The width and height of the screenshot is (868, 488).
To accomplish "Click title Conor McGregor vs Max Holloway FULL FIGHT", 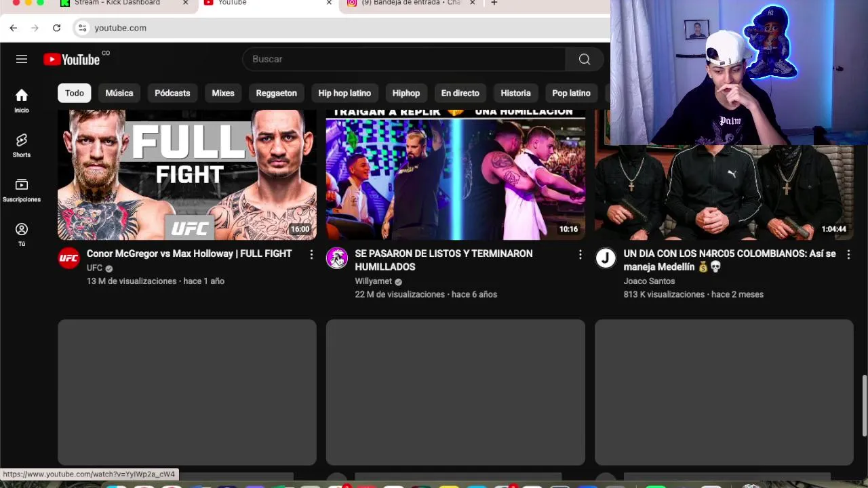I will point(189,253).
